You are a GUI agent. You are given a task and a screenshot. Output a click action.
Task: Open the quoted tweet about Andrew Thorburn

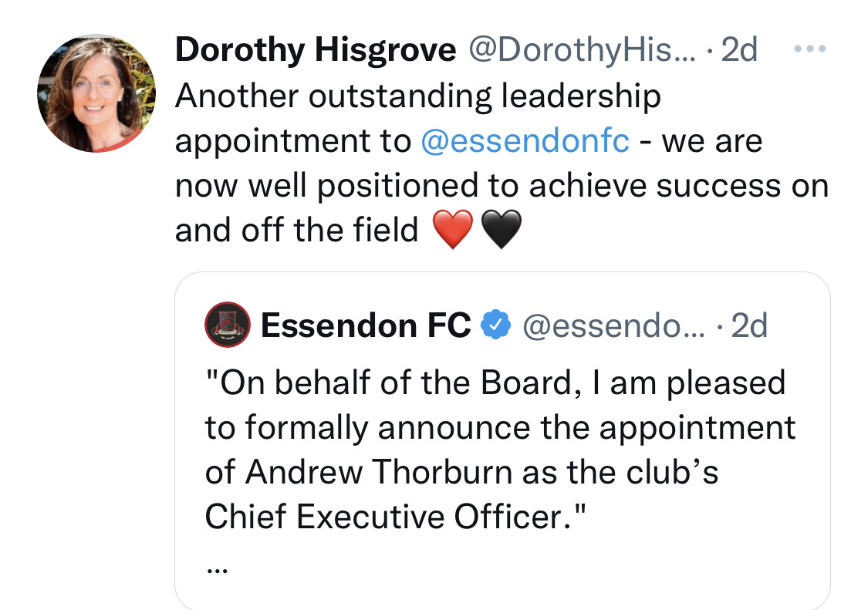click(x=502, y=440)
